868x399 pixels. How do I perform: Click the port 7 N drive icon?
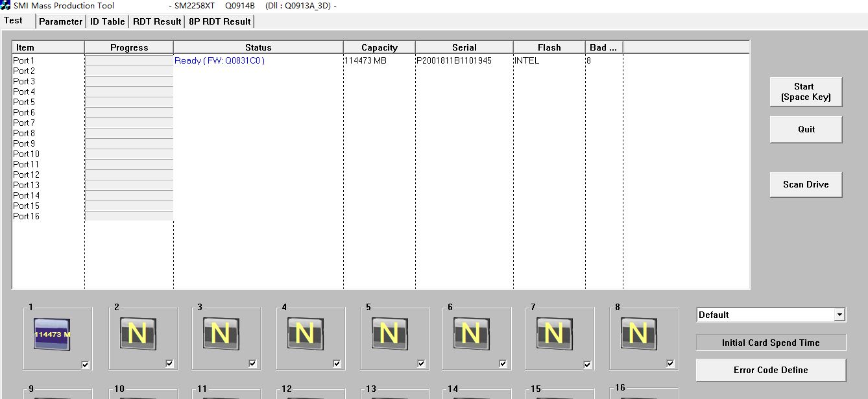coord(554,334)
